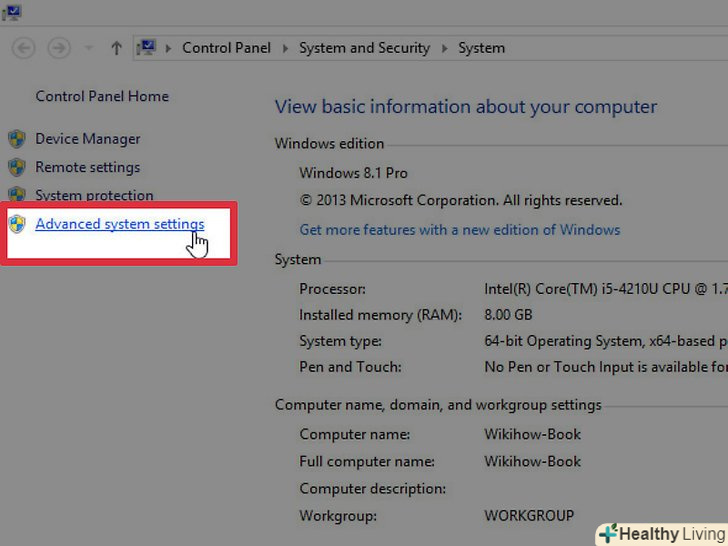Click the 2013 Microsoft Corporation copyright text
This screenshot has height=546, width=728.
[x=461, y=201]
